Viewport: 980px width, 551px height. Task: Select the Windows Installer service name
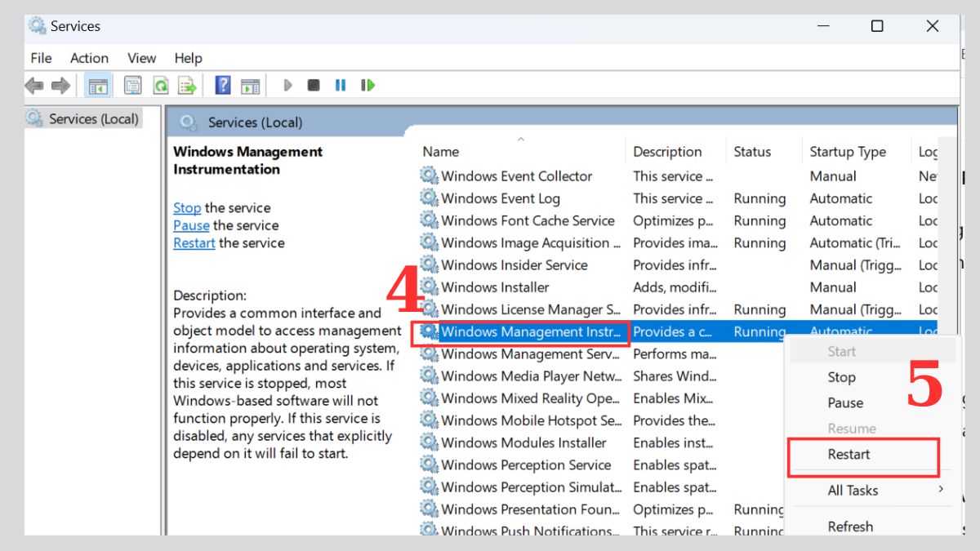point(495,287)
